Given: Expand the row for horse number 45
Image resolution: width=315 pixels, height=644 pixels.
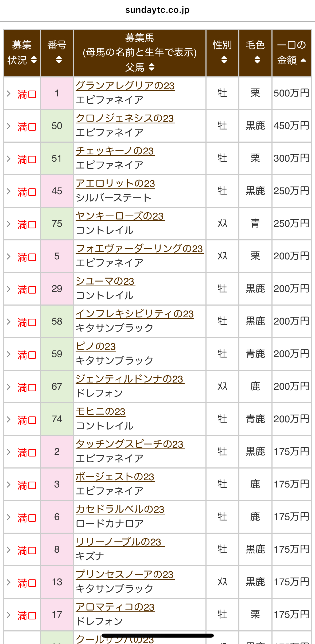Looking at the screenshot, I should pyautogui.click(x=9, y=191).
